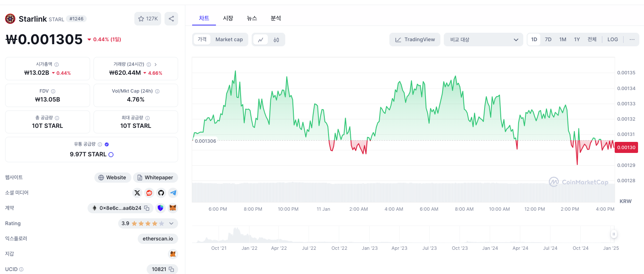644x274 pixels.
Task: Open the Telegram social icon
Action: pos(173,193)
